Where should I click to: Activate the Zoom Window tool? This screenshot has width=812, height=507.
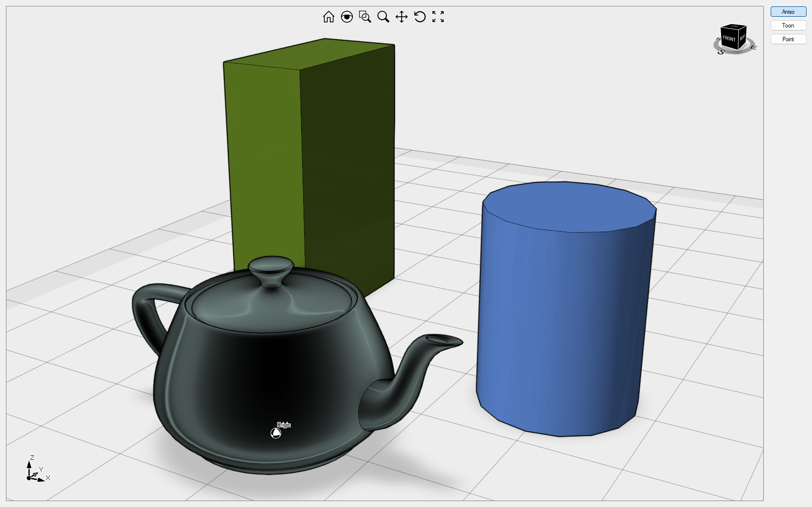[365, 17]
